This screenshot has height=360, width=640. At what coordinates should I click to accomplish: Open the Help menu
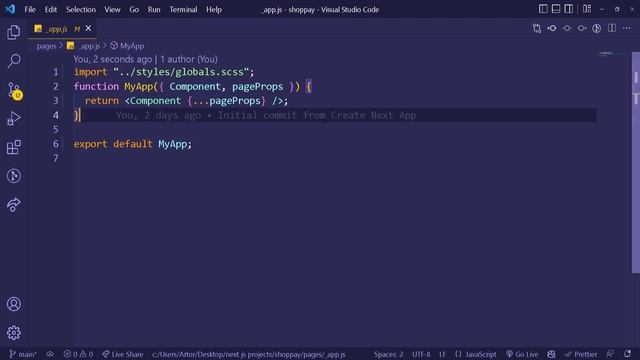tap(213, 9)
